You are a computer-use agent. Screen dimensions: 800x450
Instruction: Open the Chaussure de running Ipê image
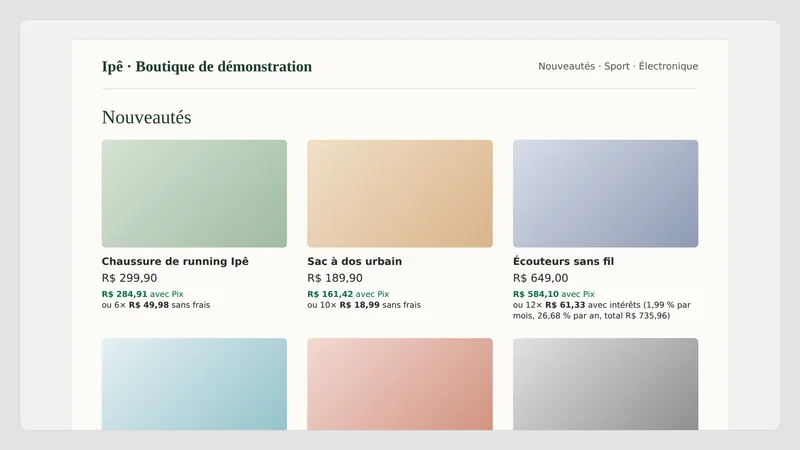tap(194, 193)
